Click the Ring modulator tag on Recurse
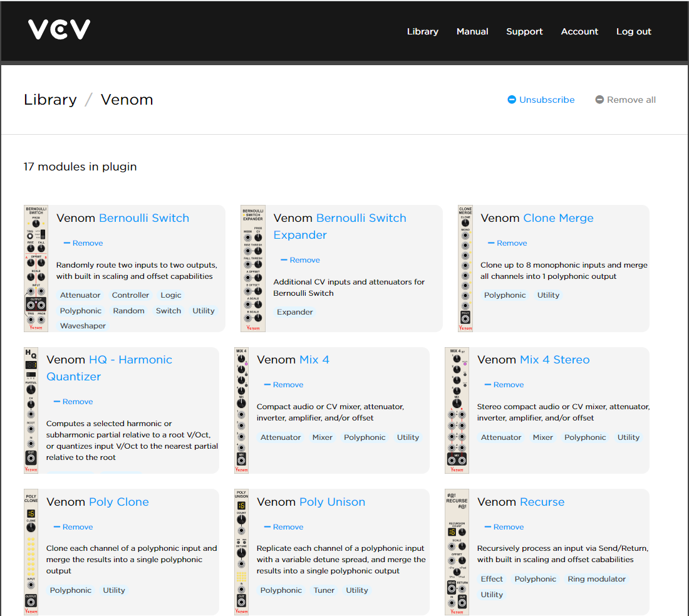Screen dimensions: 689x616 (596, 578)
